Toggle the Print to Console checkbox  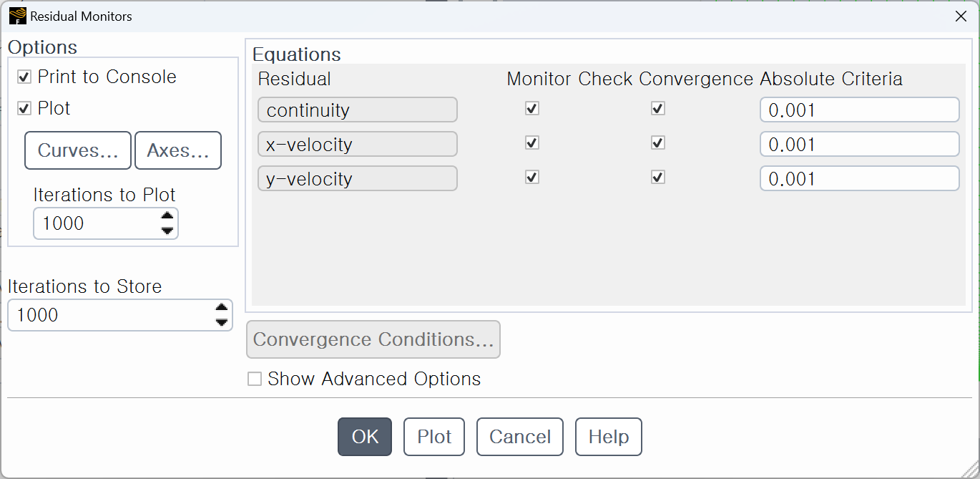click(x=24, y=77)
